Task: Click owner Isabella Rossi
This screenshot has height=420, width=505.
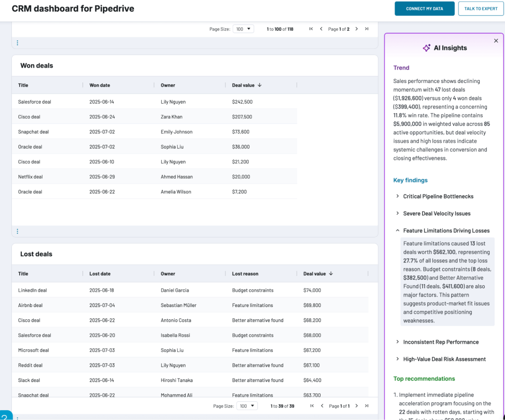Action: (x=175, y=335)
